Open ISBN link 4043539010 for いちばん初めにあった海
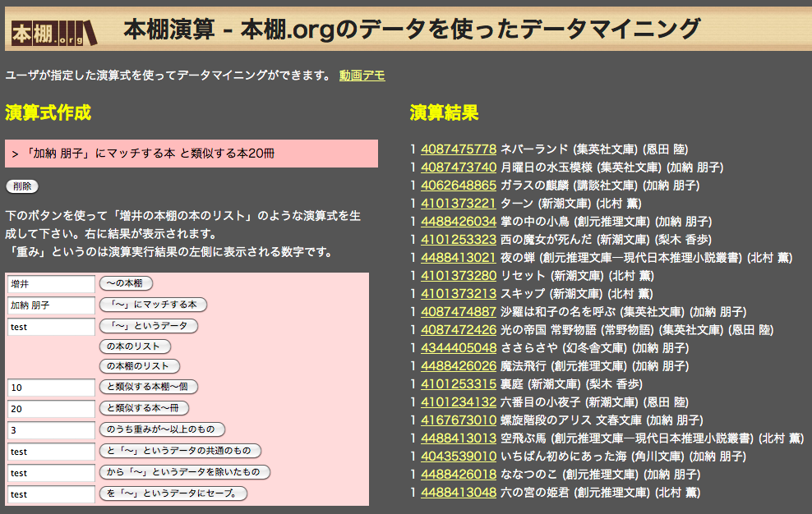 click(459, 457)
